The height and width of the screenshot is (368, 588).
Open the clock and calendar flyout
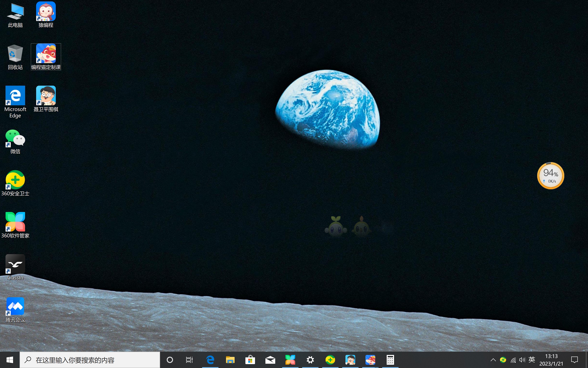[x=551, y=360]
